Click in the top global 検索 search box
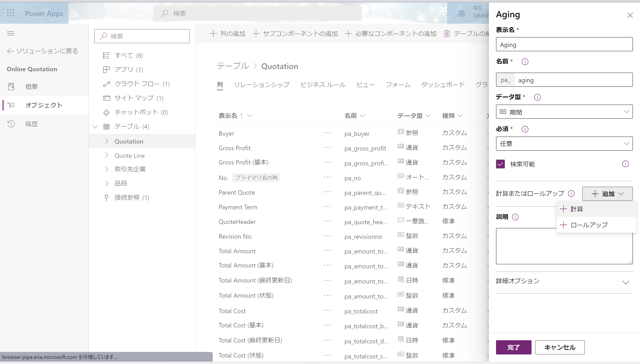Image resolution: width=640 pixels, height=364 pixels. tap(258, 13)
